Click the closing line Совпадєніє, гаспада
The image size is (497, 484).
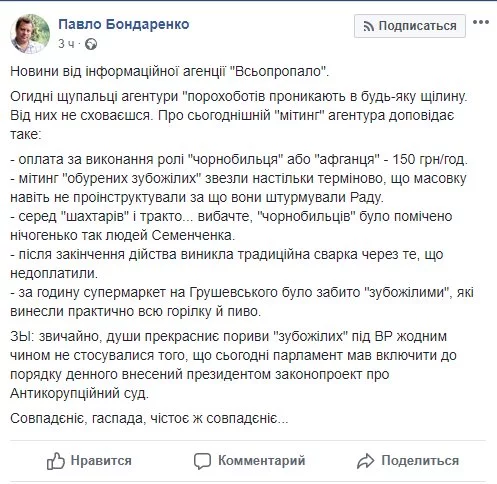pos(149,418)
